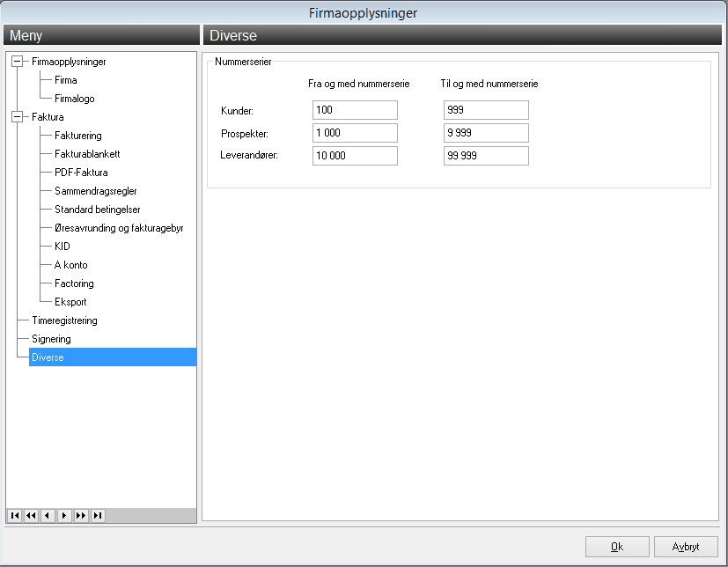Click the 'Kunder:' label
This screenshot has height=567, width=728.
[x=238, y=111]
